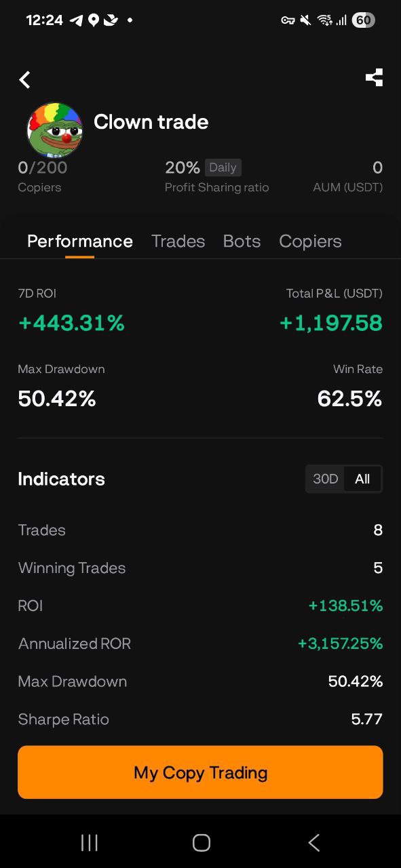Tap the Android recent apps icon

tap(89, 842)
